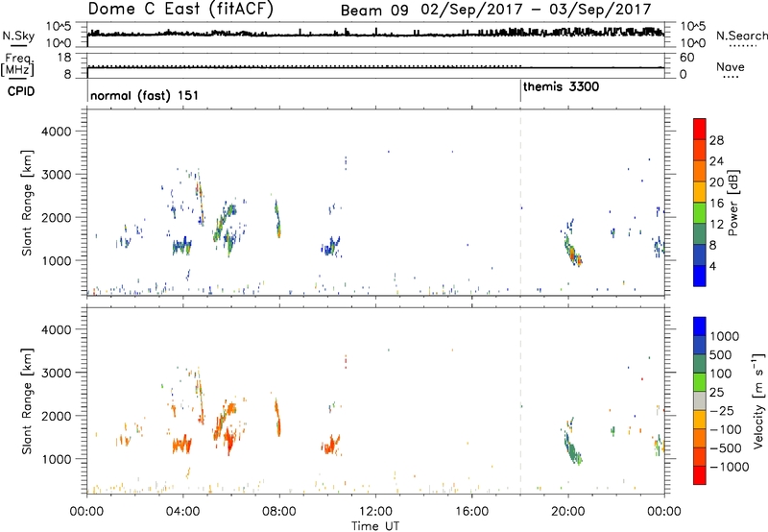
Task: Click the "3000" tick of the velocity panel
Action: 56,373
